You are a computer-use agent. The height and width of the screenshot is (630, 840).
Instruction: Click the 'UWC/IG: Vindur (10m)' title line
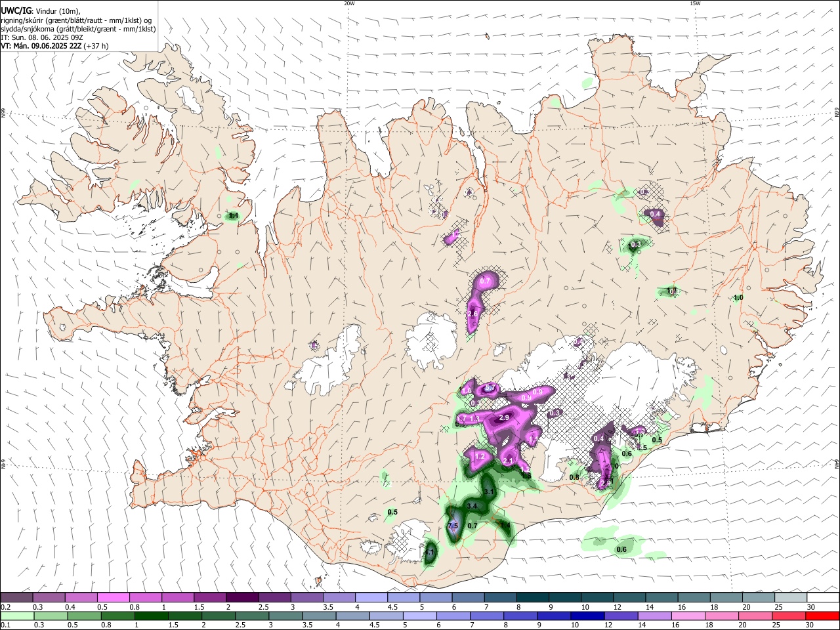[x=40, y=11]
